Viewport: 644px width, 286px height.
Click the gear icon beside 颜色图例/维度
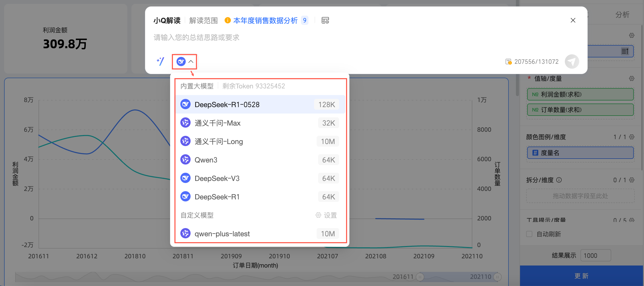pyautogui.click(x=632, y=137)
